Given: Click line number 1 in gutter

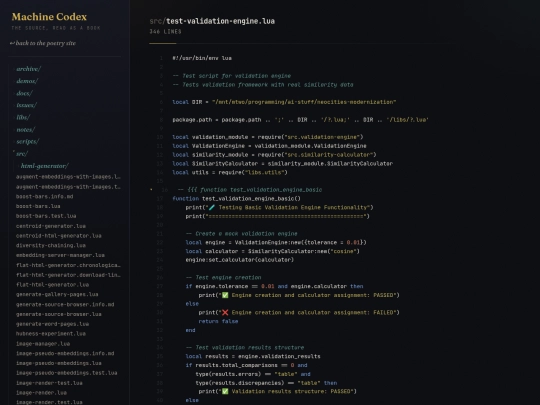Looking at the screenshot, I should (161, 58).
